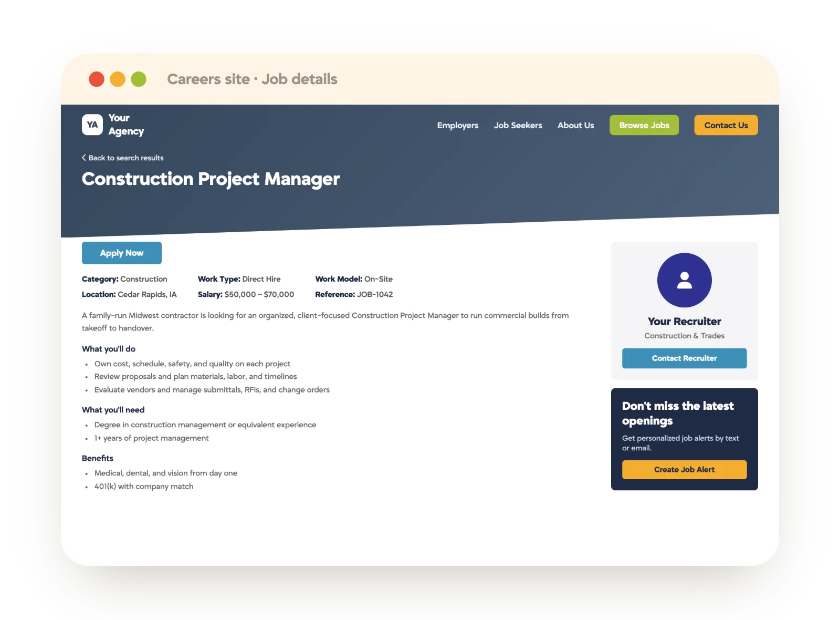Click Work Model: On-Site text
840x620 pixels.
tap(354, 279)
